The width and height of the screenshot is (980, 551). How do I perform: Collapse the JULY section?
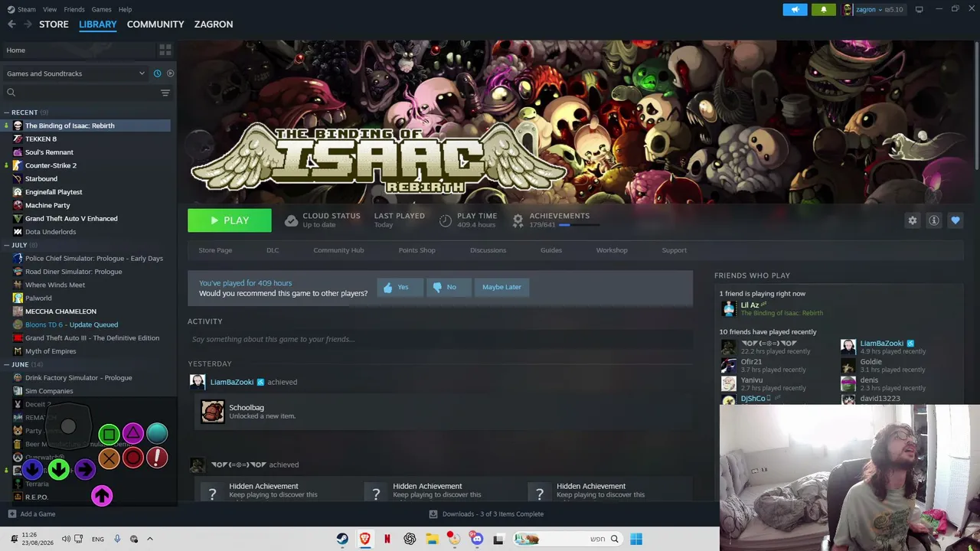tap(6, 245)
